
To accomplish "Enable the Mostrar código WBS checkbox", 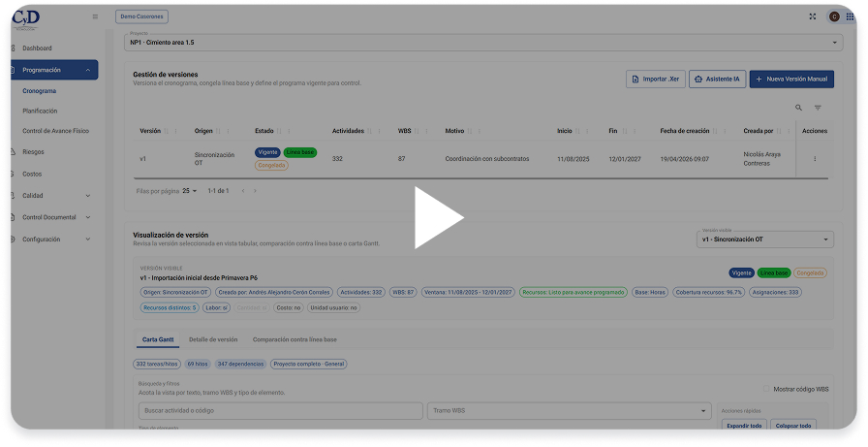I will point(766,389).
